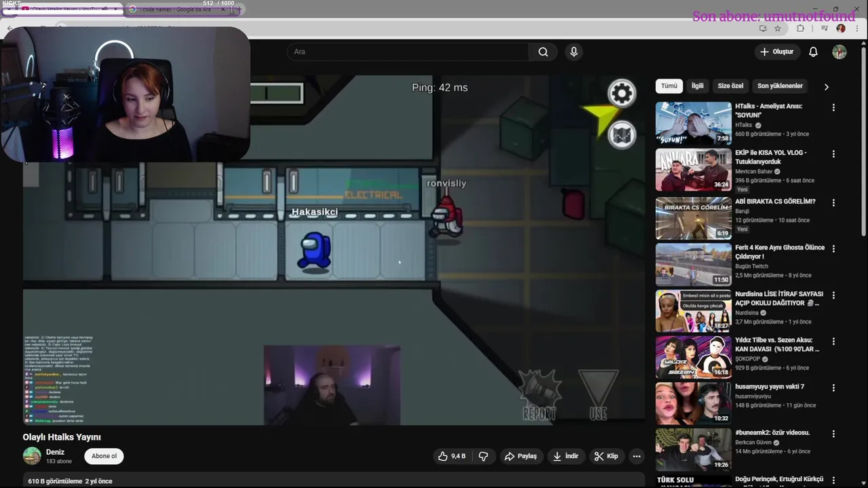This screenshot has width=868, height=488.
Task: Open the 11:50 Ferit video thumbnail
Action: (x=693, y=264)
